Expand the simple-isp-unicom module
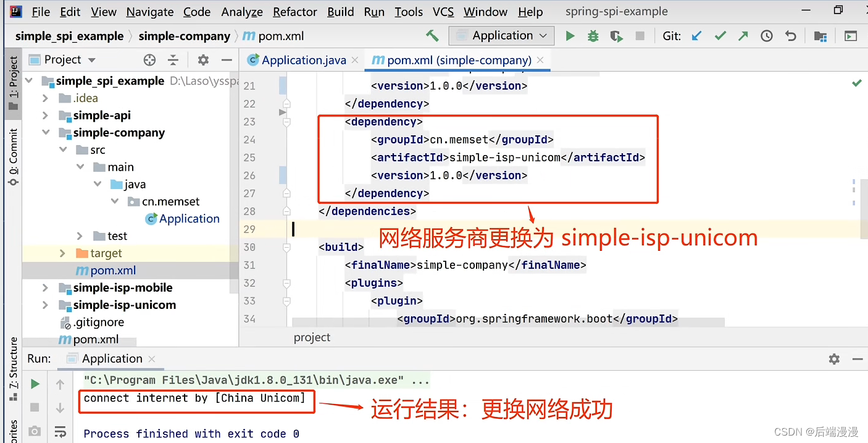868x443 pixels. pos(45,305)
